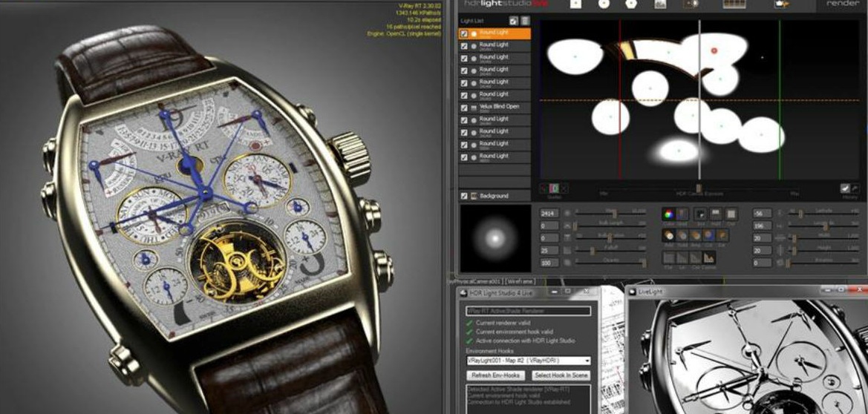This screenshot has height=414, width=868.
Task: Click the teapot production render icon
Action: [x=782, y=4]
